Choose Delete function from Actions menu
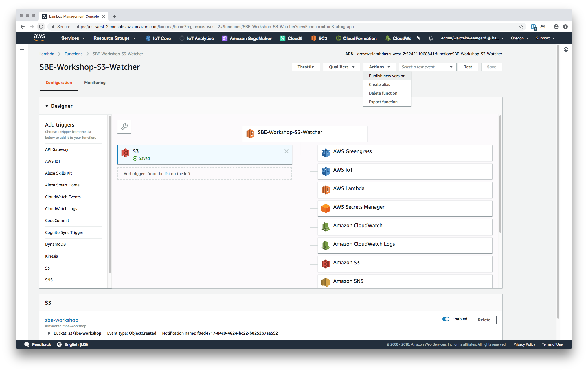Screen dimensions: 588x372 click(x=387, y=93)
